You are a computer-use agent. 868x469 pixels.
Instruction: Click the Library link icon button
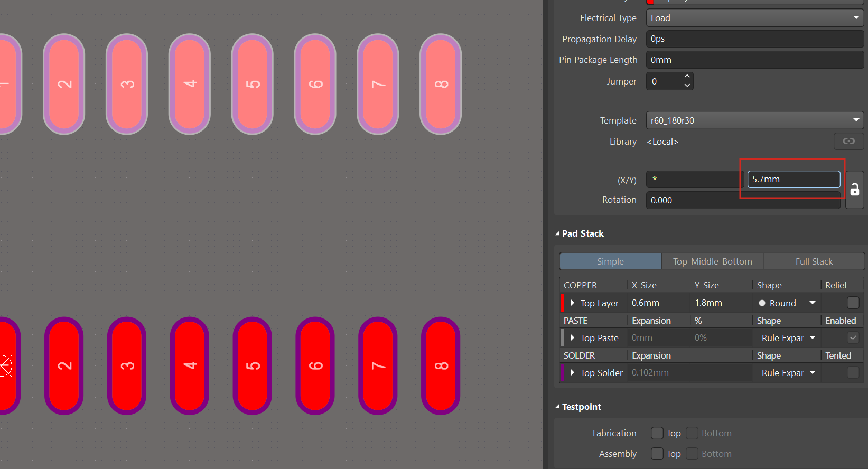tap(848, 141)
